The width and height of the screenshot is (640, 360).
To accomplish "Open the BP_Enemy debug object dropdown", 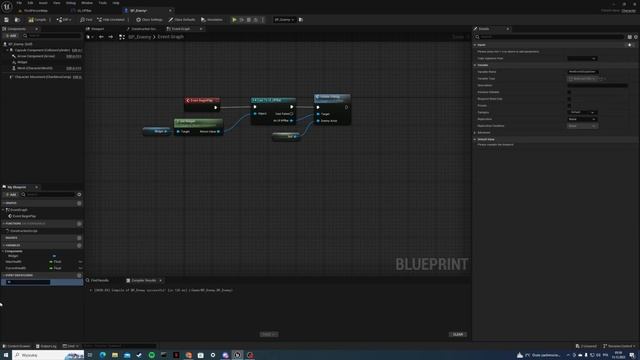I will point(284,20).
